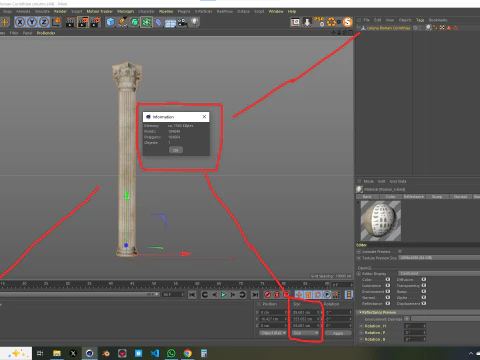Play the animation forwards

click(x=223, y=295)
